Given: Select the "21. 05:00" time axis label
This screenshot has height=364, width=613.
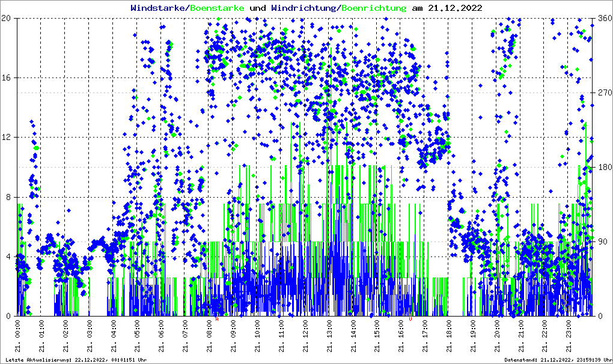Looking at the screenshot, I should coord(137,336).
